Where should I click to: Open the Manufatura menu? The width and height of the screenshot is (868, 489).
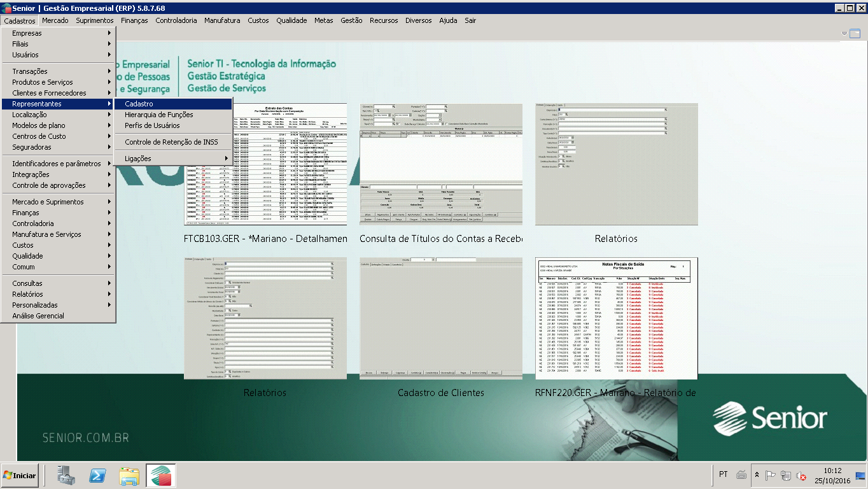[222, 20]
